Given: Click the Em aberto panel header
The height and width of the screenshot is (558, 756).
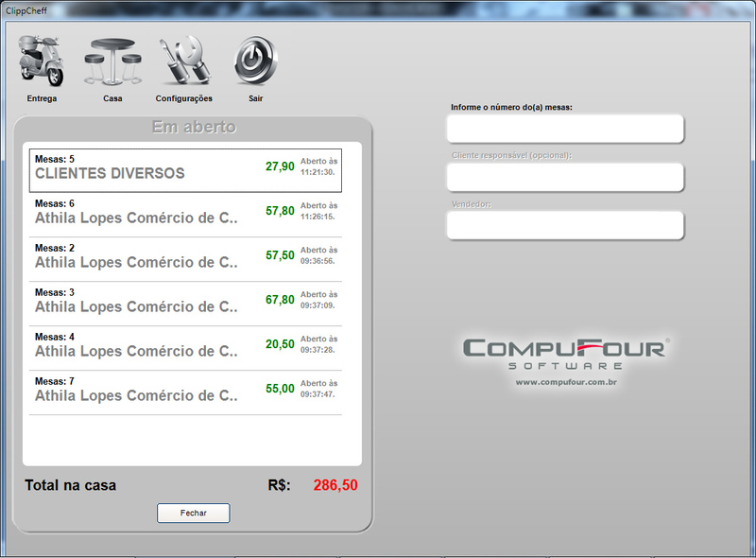Looking at the screenshot, I should pyautogui.click(x=194, y=128).
